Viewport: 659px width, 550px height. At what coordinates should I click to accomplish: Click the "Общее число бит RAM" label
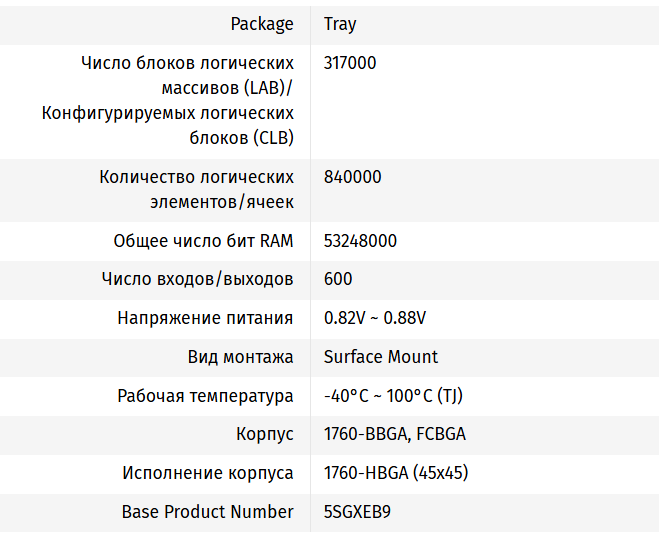(203, 241)
